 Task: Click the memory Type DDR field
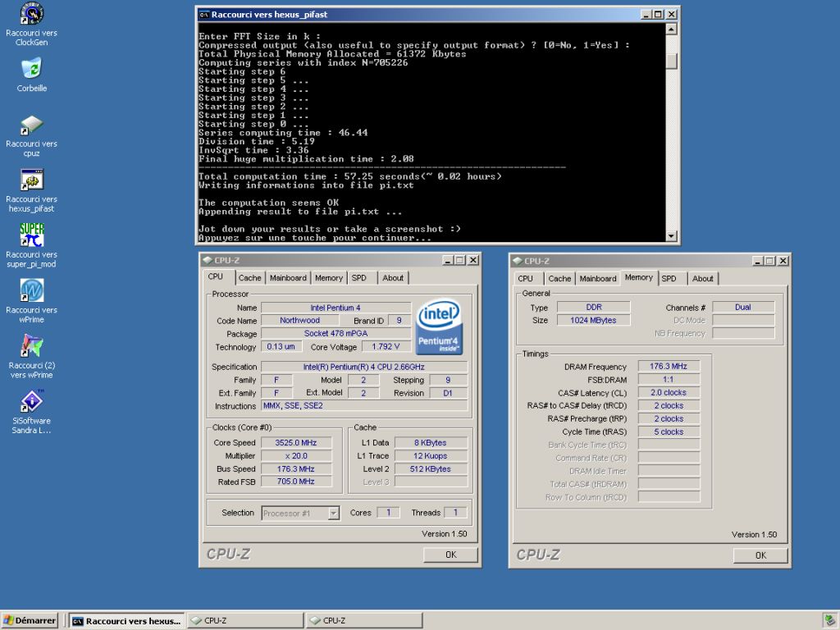(x=594, y=307)
